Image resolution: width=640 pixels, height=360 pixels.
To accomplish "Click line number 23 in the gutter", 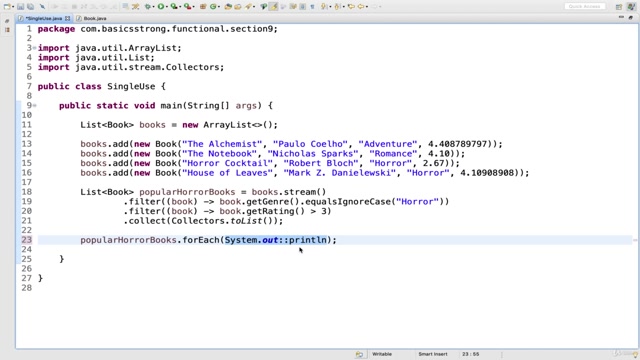I will [x=27, y=240].
